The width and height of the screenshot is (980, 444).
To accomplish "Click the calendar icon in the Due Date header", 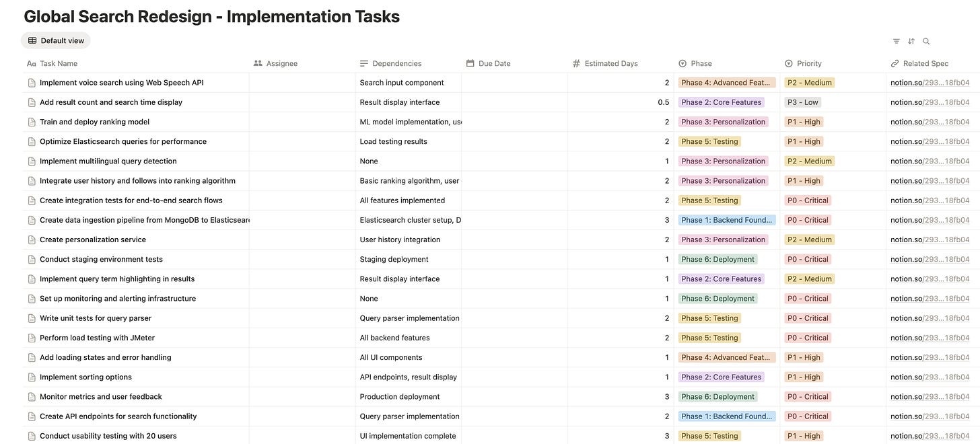I will [x=468, y=63].
